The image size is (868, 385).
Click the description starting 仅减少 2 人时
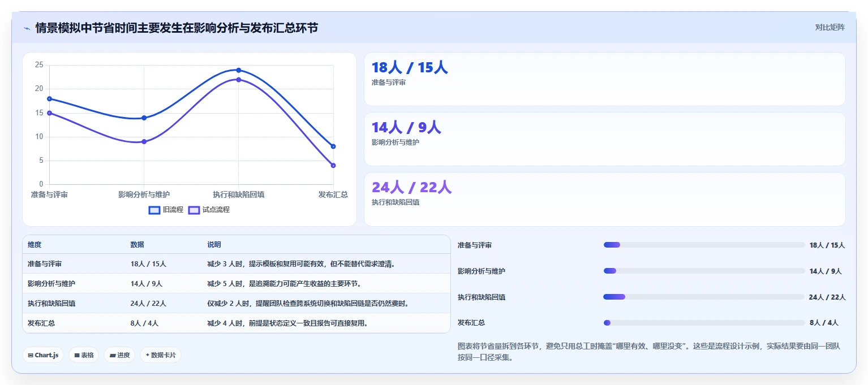308,304
